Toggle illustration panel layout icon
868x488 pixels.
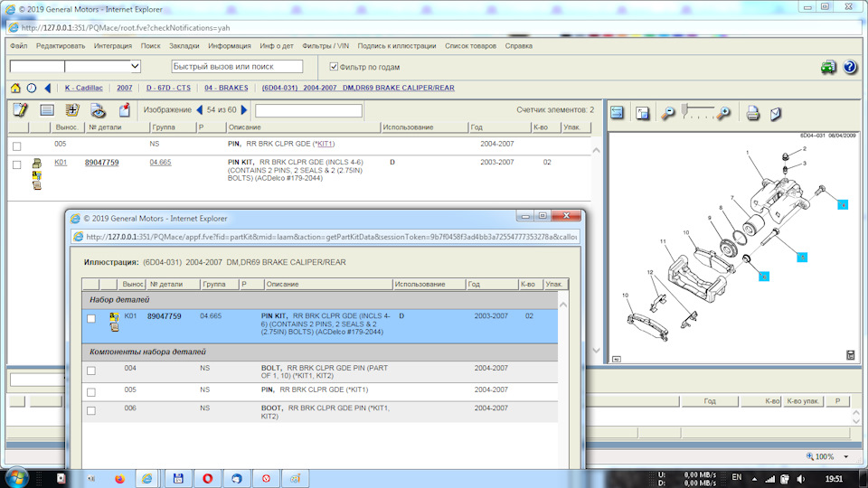(617, 113)
